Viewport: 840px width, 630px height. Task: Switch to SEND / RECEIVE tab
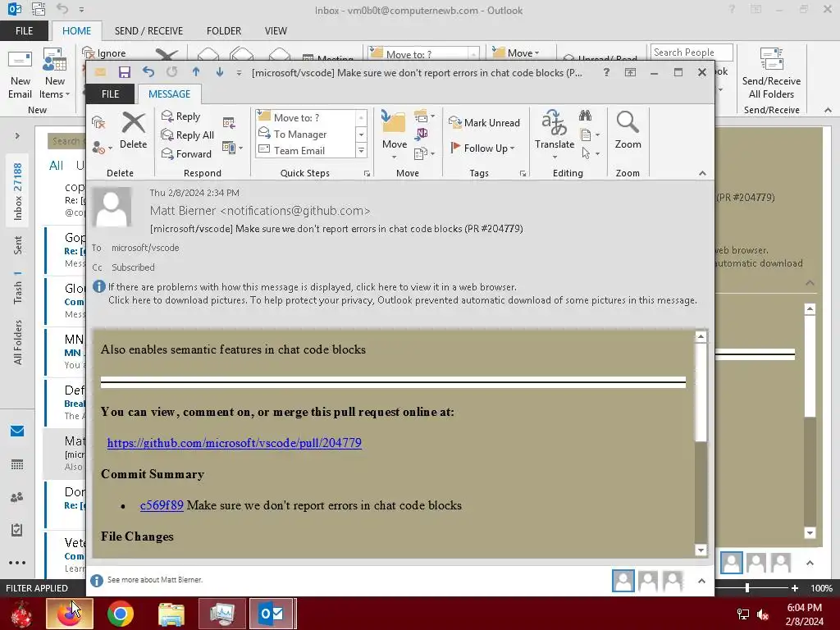(148, 31)
